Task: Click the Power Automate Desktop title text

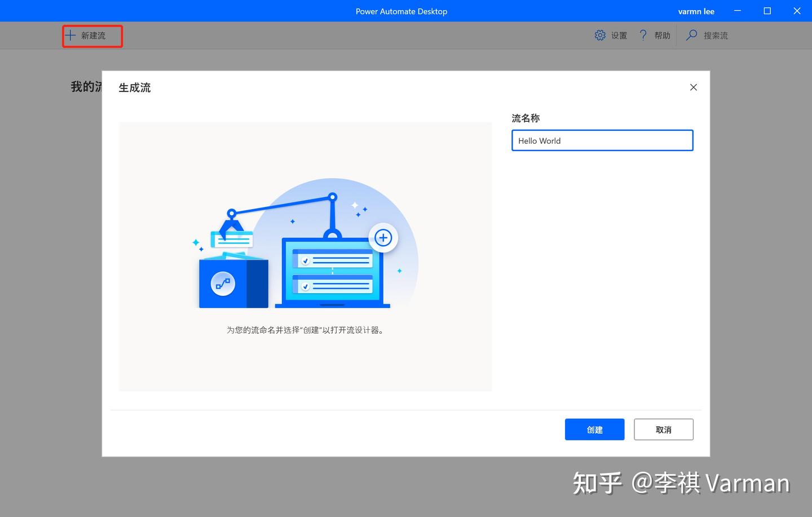Action: coord(401,11)
